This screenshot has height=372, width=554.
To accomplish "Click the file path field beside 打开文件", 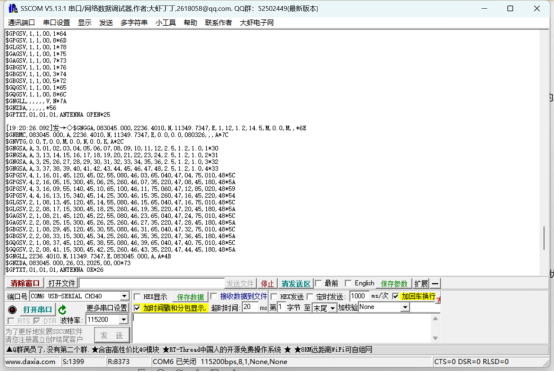I will (152, 283).
